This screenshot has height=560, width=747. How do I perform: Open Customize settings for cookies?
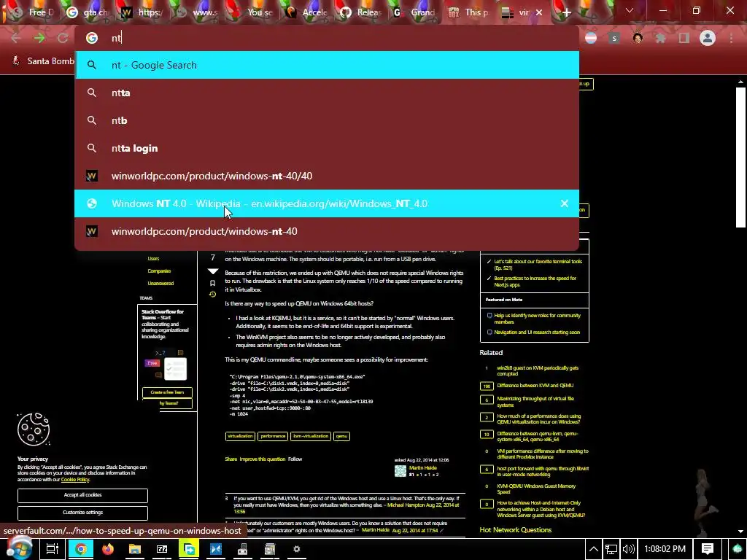tap(82, 513)
